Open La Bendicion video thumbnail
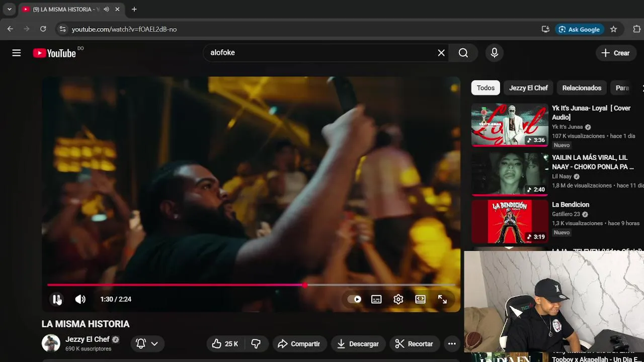644x362 pixels. coord(510,222)
